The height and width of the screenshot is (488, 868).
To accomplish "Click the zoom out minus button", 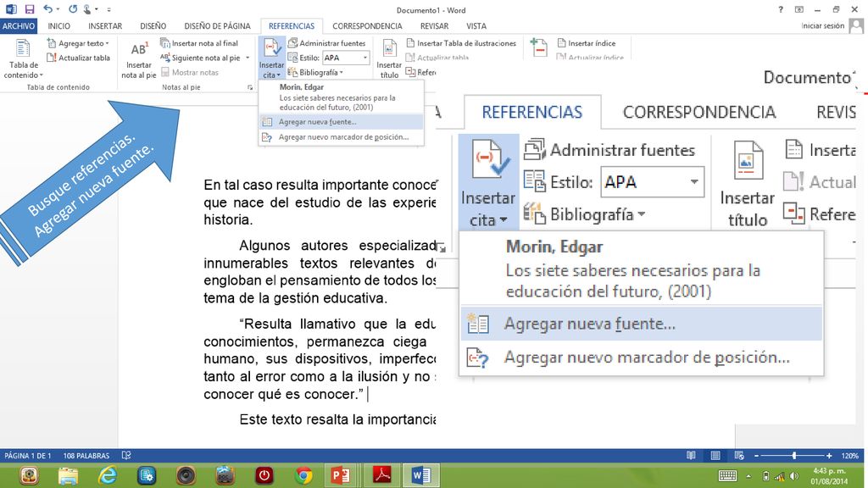I will click(756, 456).
